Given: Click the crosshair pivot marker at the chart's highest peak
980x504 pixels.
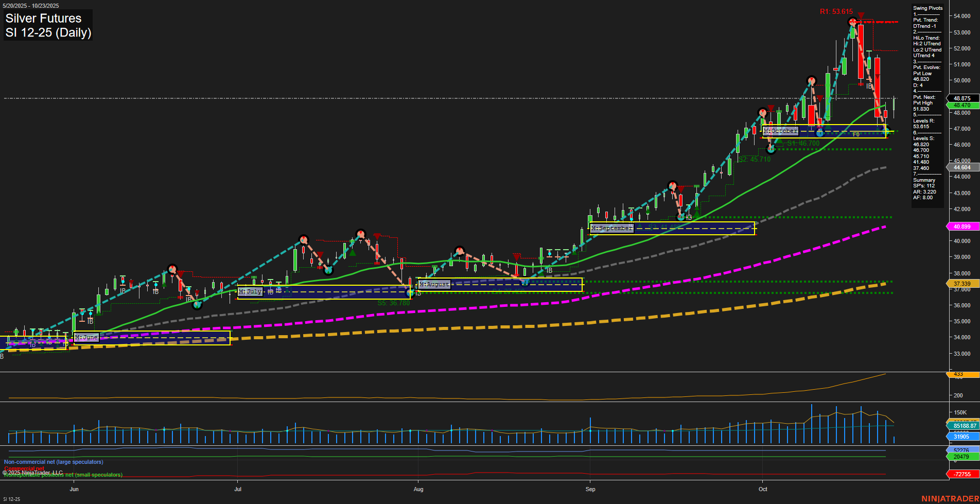Looking at the screenshot, I should [x=852, y=22].
